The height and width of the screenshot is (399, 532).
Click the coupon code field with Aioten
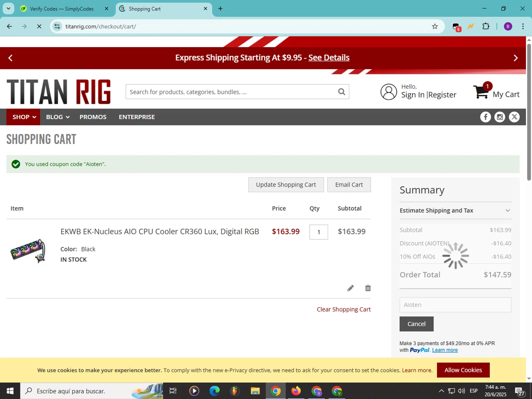click(455, 305)
